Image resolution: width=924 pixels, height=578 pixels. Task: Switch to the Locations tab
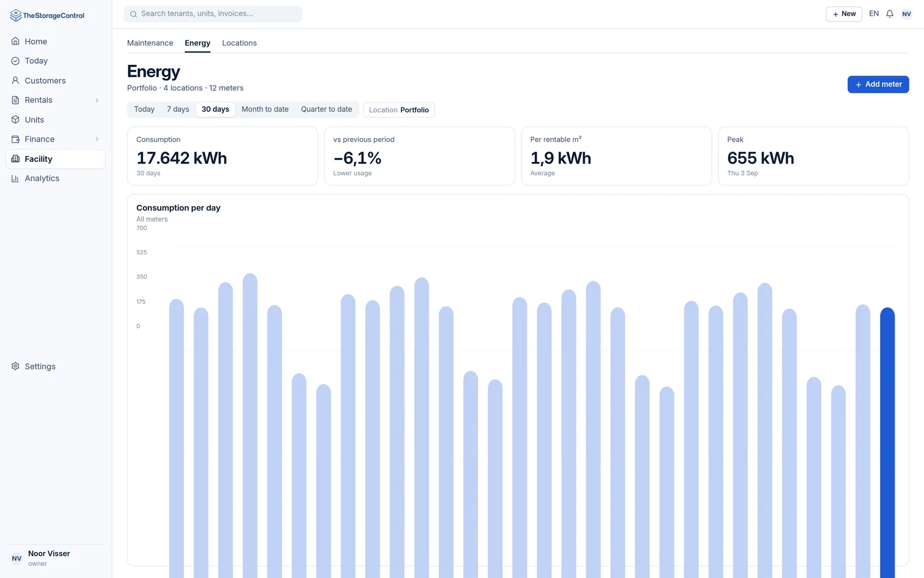pos(240,43)
